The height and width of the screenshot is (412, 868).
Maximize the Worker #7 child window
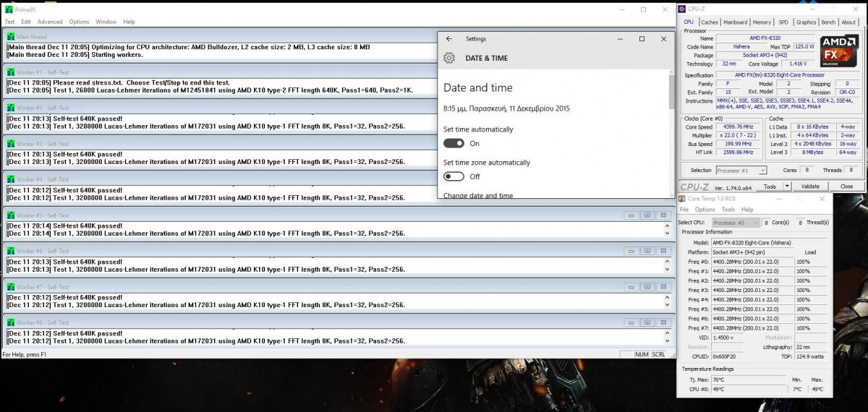[x=647, y=287]
